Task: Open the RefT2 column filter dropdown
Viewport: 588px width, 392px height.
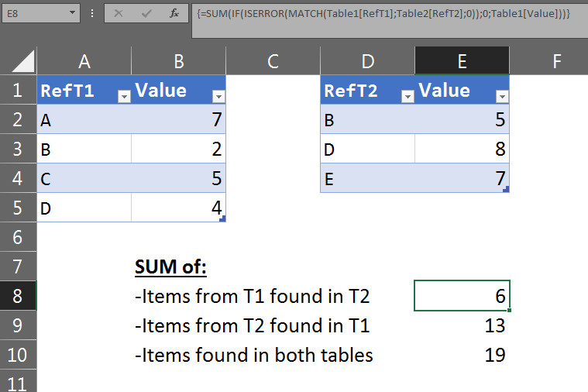Action: tap(407, 95)
